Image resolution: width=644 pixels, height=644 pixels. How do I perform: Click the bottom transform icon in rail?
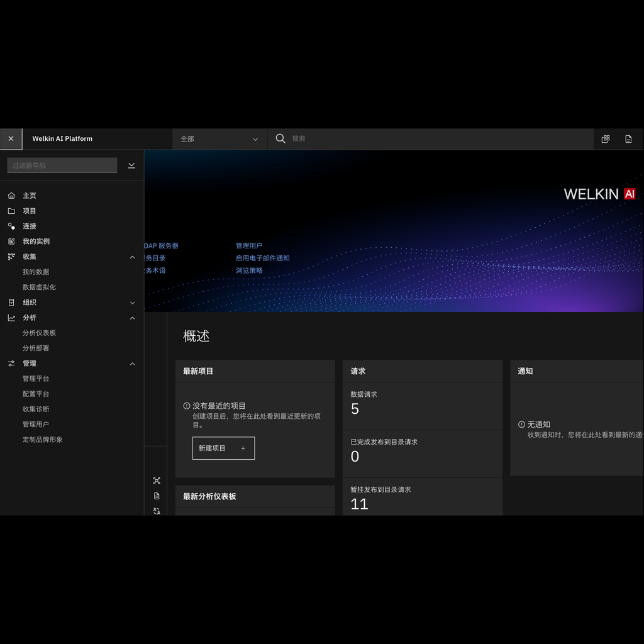157,511
